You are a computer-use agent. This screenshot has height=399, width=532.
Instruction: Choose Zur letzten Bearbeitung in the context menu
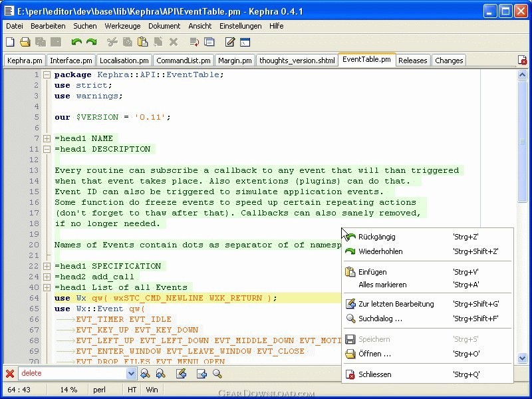428,304
